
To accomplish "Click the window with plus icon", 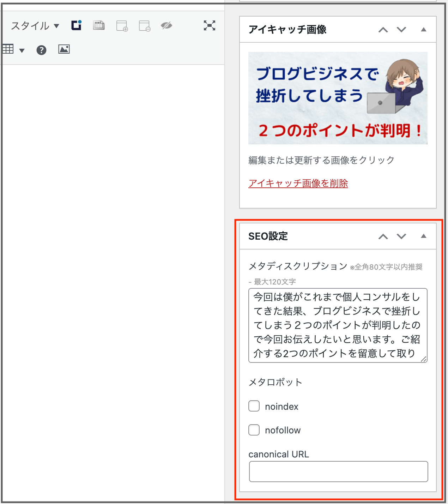I will click(x=122, y=26).
